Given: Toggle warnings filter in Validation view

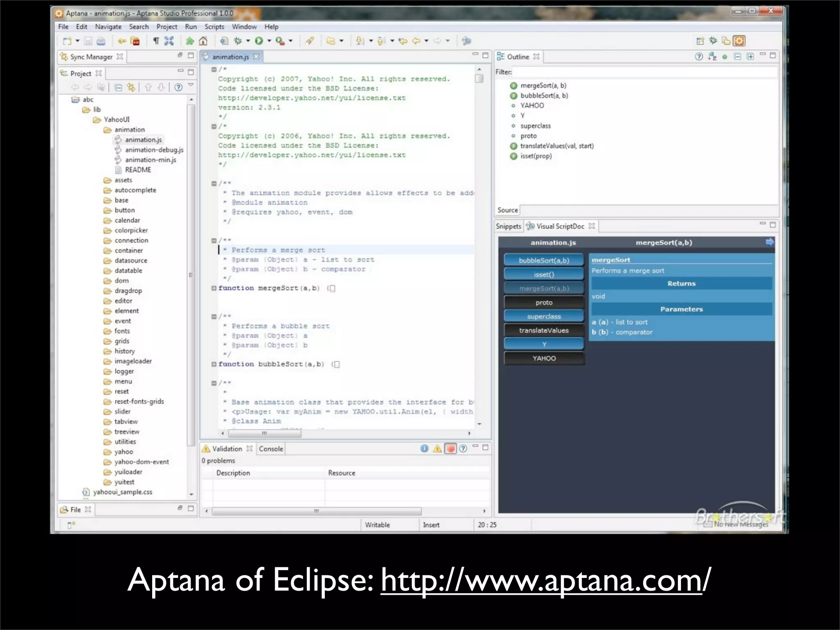Looking at the screenshot, I should coord(437,448).
